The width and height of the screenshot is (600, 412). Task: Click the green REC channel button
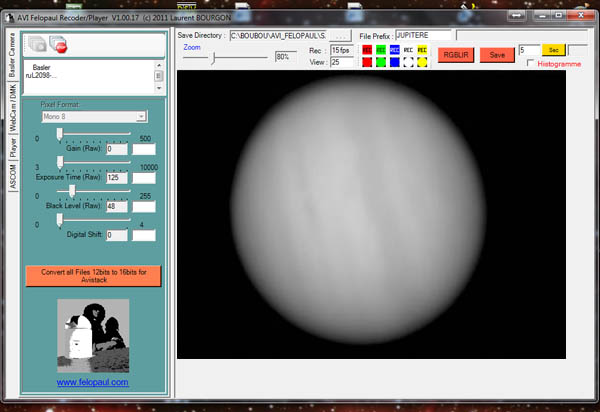pyautogui.click(x=381, y=50)
